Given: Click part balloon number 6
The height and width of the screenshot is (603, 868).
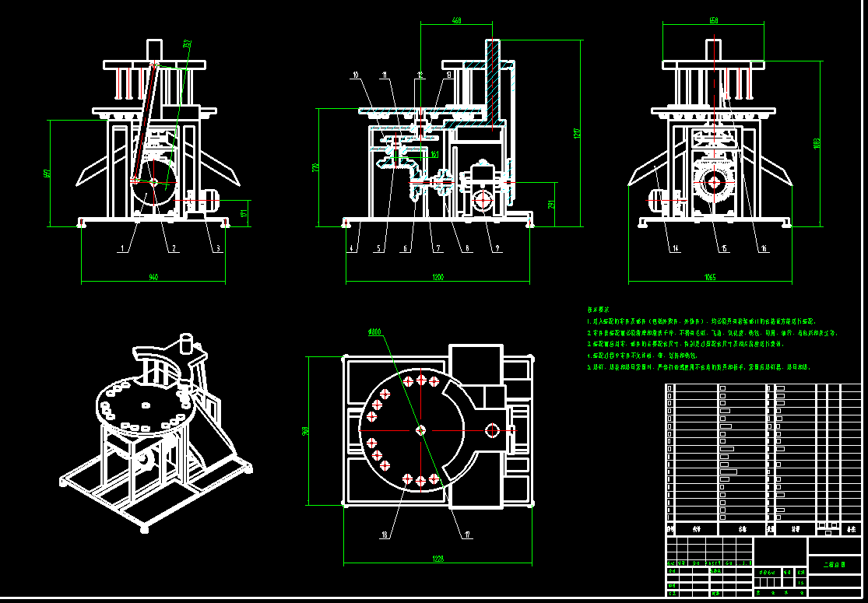Looking at the screenshot, I should [x=406, y=249].
